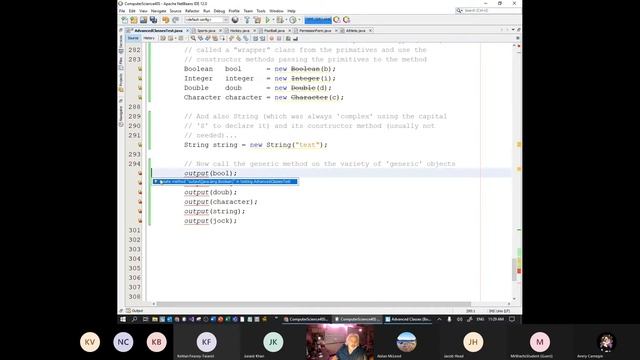The width and height of the screenshot is (640, 360).
Task: Click the Uncomment editor icon
Action: tap(296, 38)
